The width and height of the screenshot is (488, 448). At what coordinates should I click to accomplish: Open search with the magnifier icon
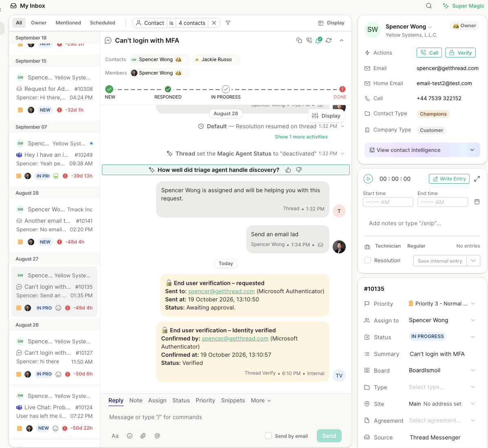click(x=429, y=6)
